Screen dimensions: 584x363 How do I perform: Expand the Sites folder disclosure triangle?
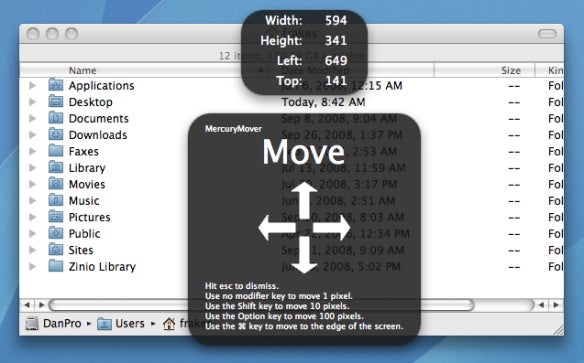[x=33, y=250]
